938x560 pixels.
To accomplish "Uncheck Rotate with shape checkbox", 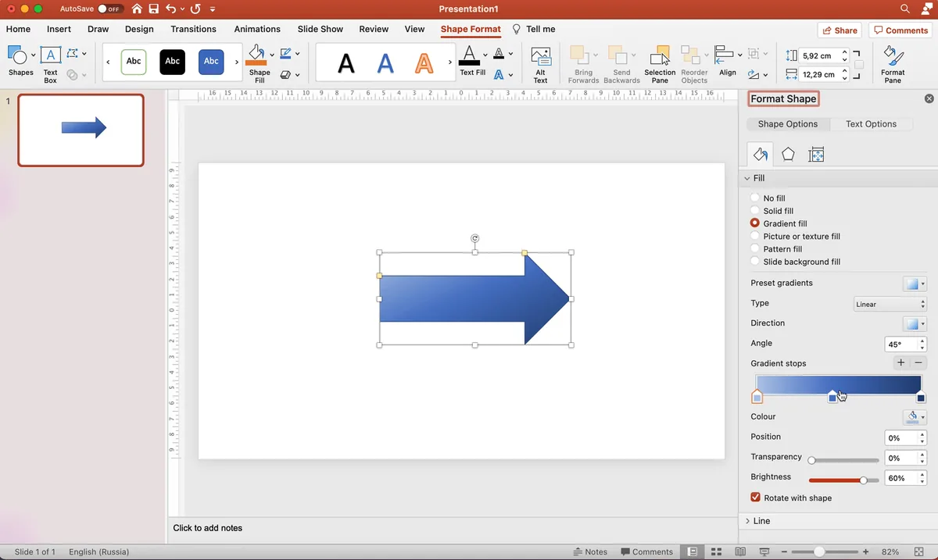I will point(755,498).
